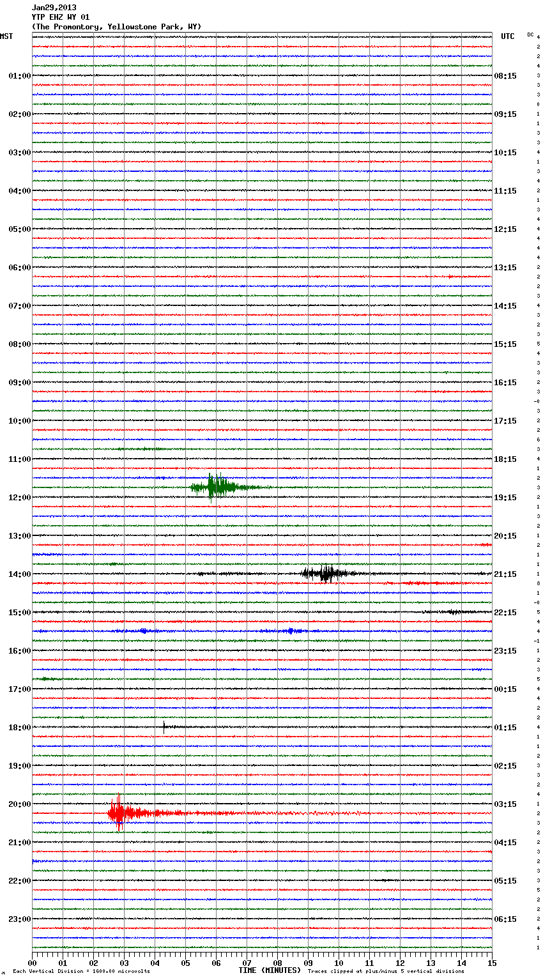Click the 21:15 UTC row label
The height and width of the screenshot is (980, 543).
505,574
